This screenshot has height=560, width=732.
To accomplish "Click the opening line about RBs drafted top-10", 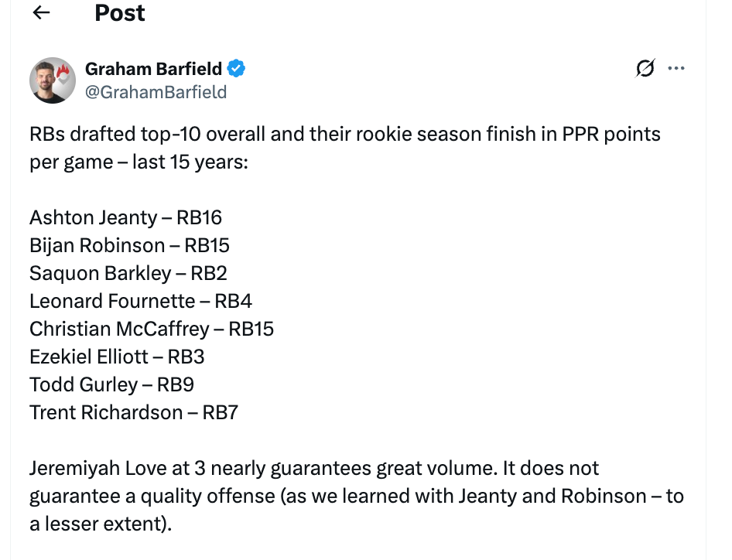I will [345, 134].
